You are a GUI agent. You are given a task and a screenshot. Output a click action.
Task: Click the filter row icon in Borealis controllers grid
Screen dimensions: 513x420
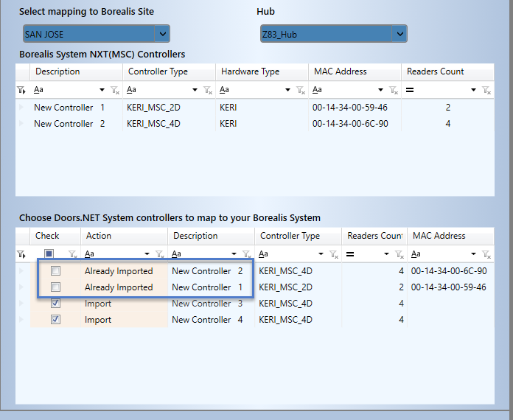[x=21, y=90]
